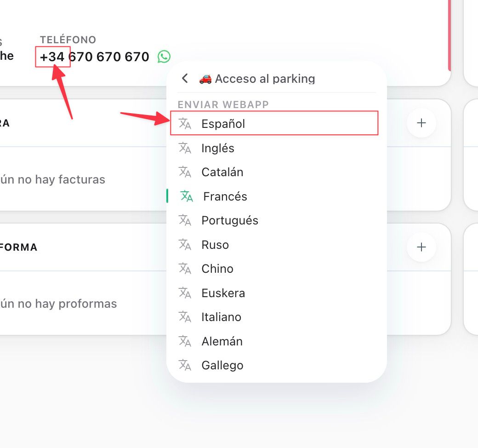
Task: Click the Español language entry
Action: [274, 123]
